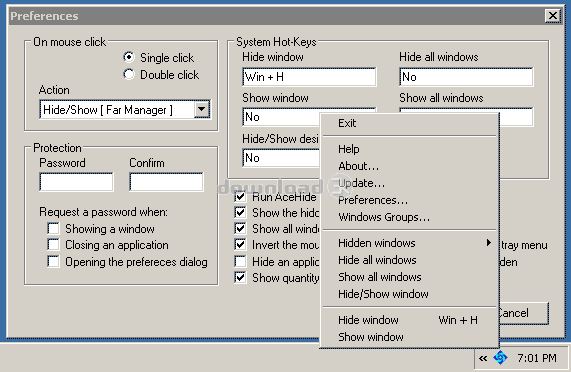Screen dimensions: 571x372
Task: Select the Single click radio button
Action: pos(129,57)
